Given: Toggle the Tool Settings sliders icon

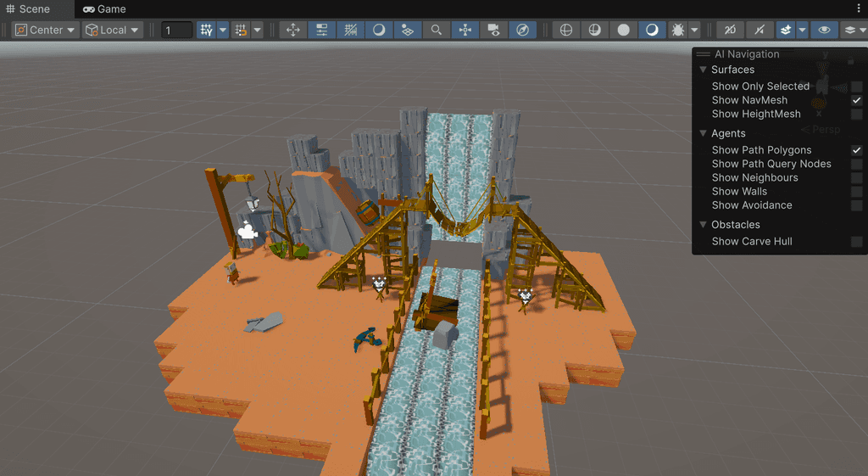Looking at the screenshot, I should pos(321,30).
